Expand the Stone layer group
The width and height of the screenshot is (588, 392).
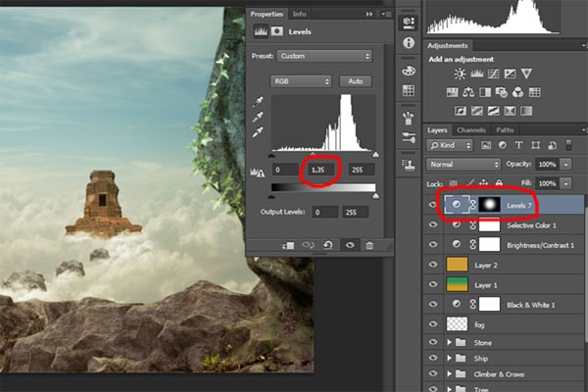point(451,344)
